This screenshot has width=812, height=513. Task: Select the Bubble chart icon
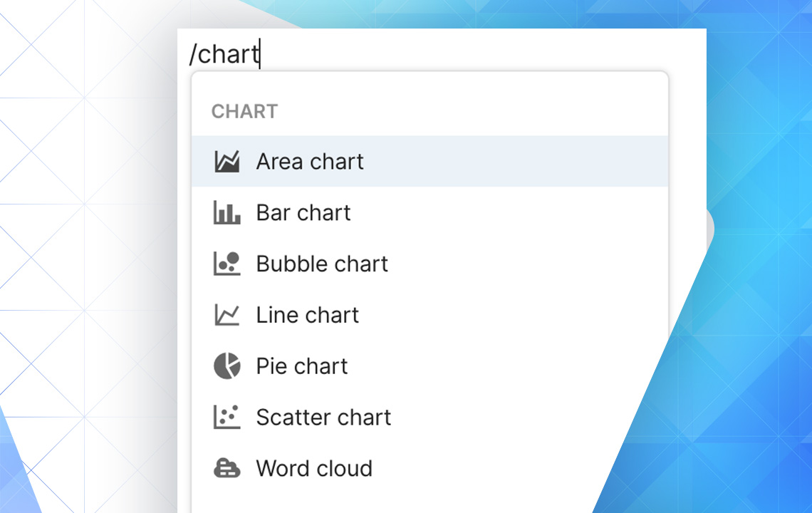(x=227, y=264)
